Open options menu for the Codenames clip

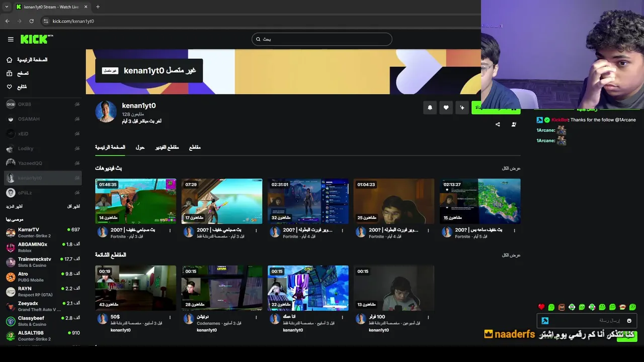(256, 317)
